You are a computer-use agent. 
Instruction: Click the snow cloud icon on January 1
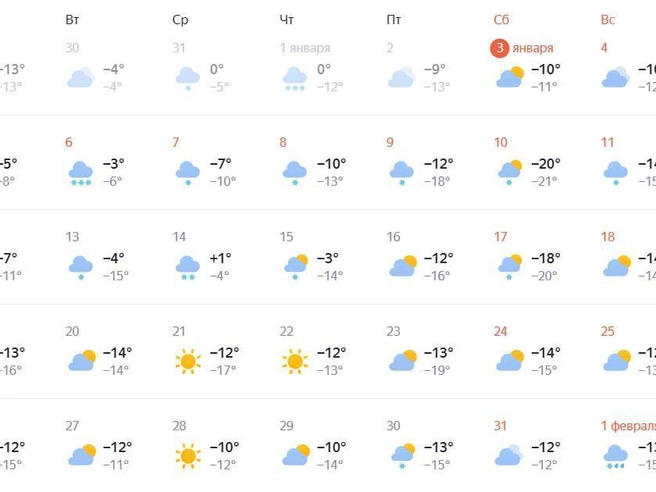295,79
